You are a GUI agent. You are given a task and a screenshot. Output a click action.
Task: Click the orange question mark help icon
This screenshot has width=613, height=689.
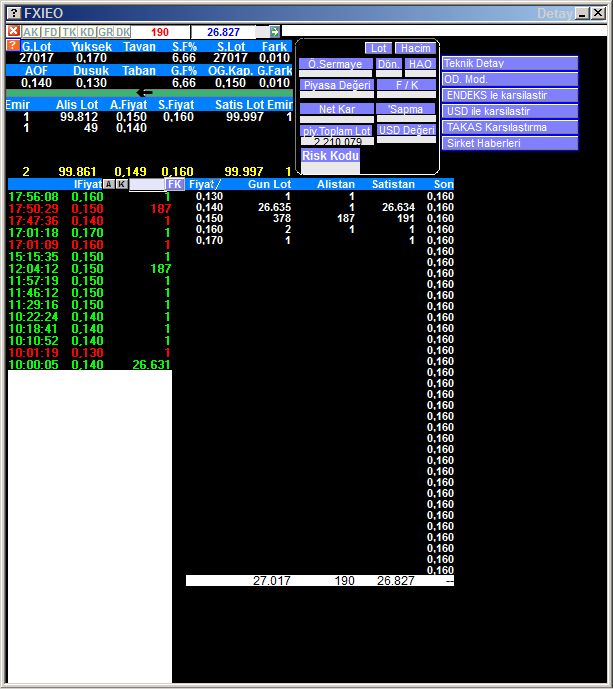tap(12, 46)
